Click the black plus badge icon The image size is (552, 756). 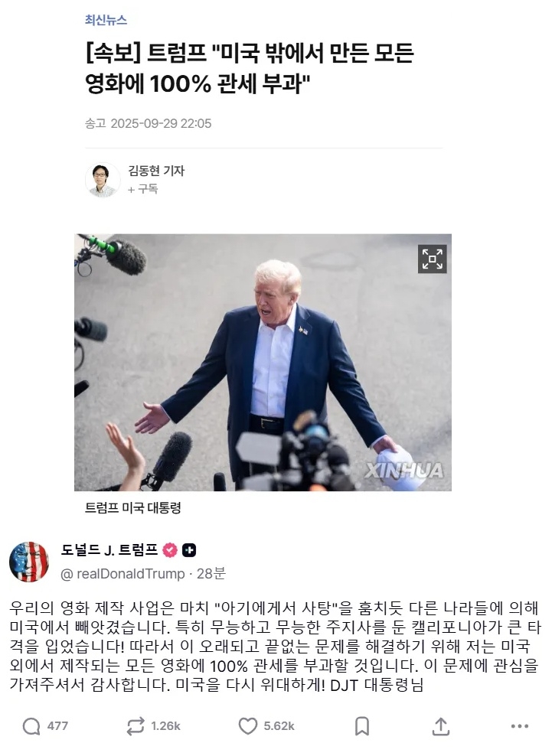pos(189,550)
